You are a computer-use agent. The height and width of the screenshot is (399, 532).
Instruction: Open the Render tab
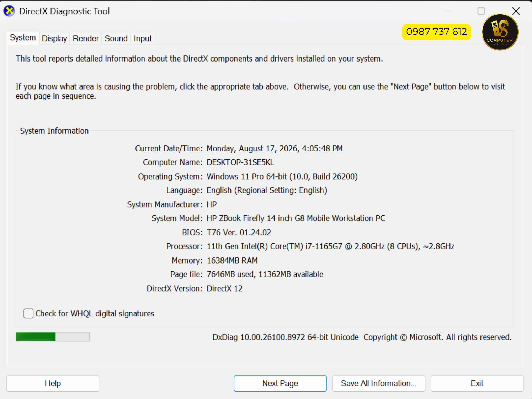tap(86, 38)
